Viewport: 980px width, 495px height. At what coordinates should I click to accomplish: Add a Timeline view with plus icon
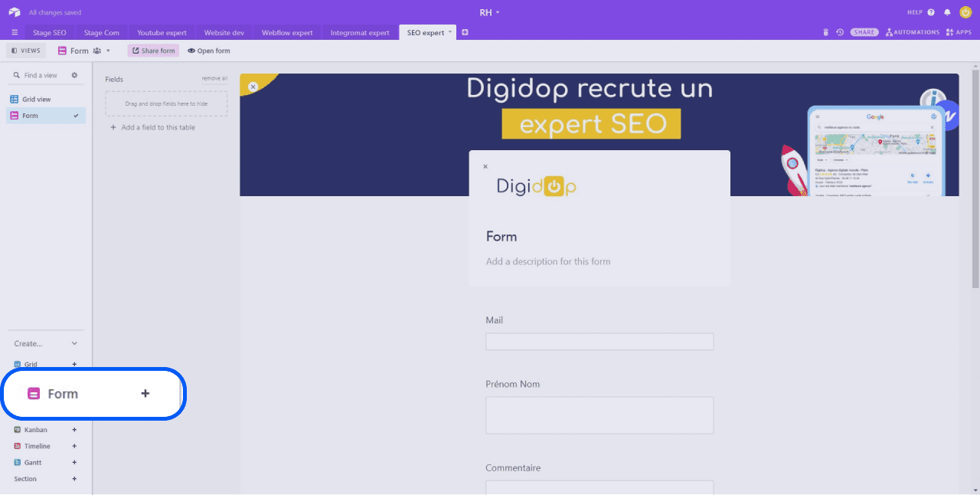74,446
